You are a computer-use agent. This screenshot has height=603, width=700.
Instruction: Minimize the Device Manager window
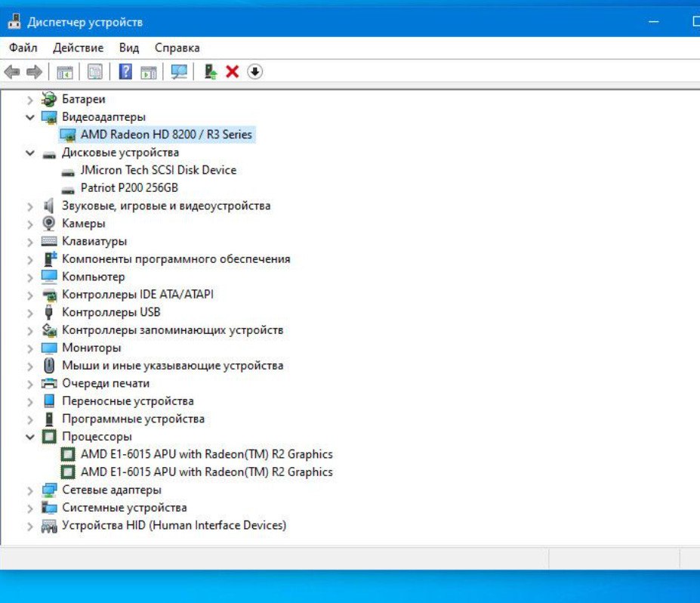(654, 21)
